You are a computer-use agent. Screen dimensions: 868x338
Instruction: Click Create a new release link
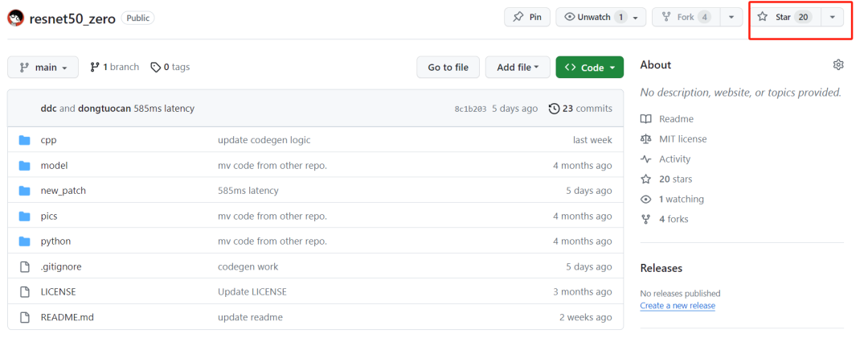(x=678, y=306)
